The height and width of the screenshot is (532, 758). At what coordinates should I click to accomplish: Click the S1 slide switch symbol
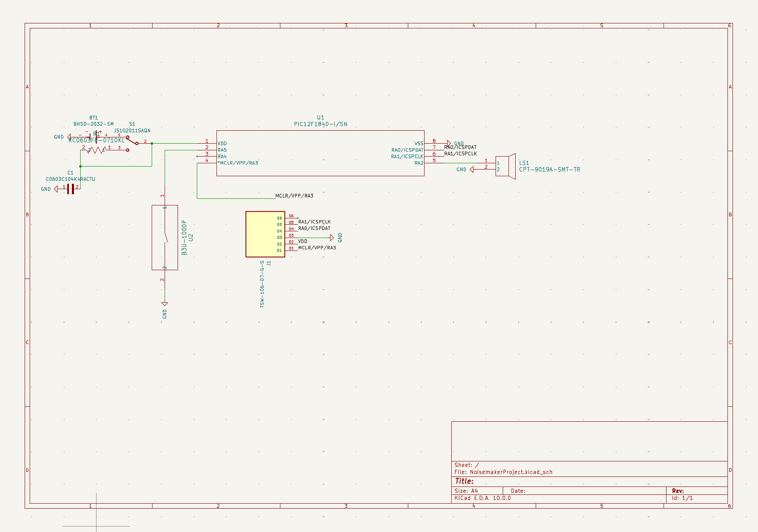point(132,143)
